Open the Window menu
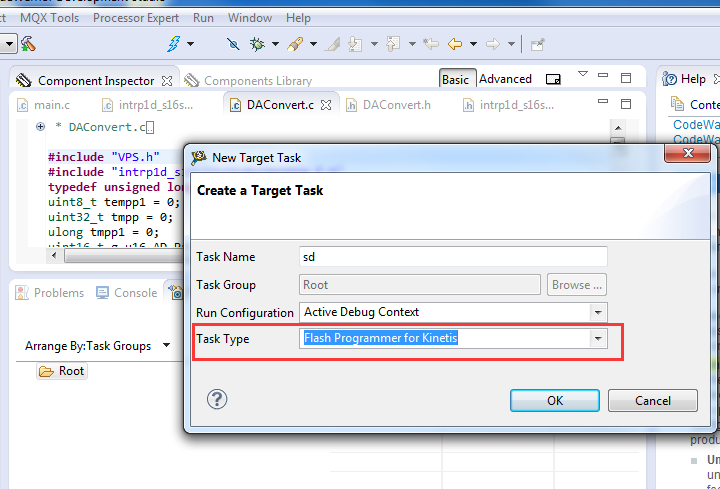 point(250,18)
